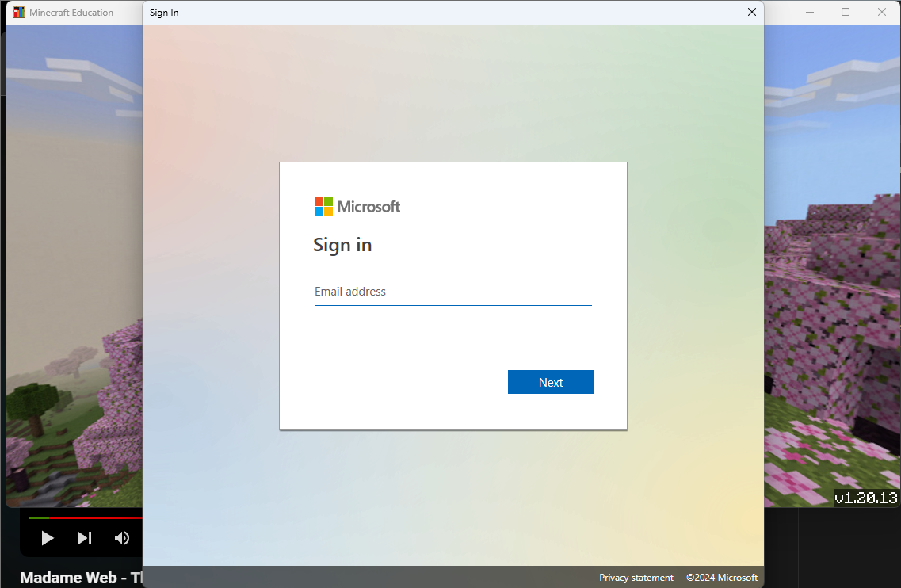This screenshot has width=901, height=588.
Task: Click the ©2024 Microsoft footer text
Action: (x=722, y=577)
